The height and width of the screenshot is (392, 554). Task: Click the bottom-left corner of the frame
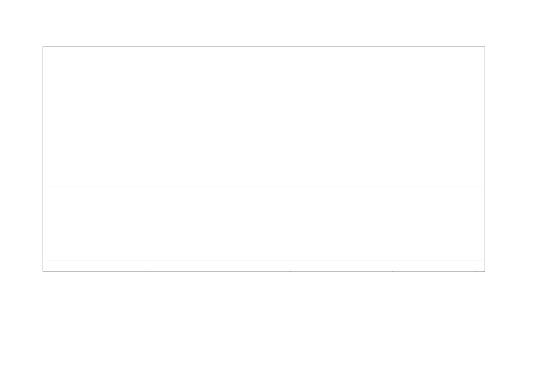pyautogui.click(x=43, y=271)
